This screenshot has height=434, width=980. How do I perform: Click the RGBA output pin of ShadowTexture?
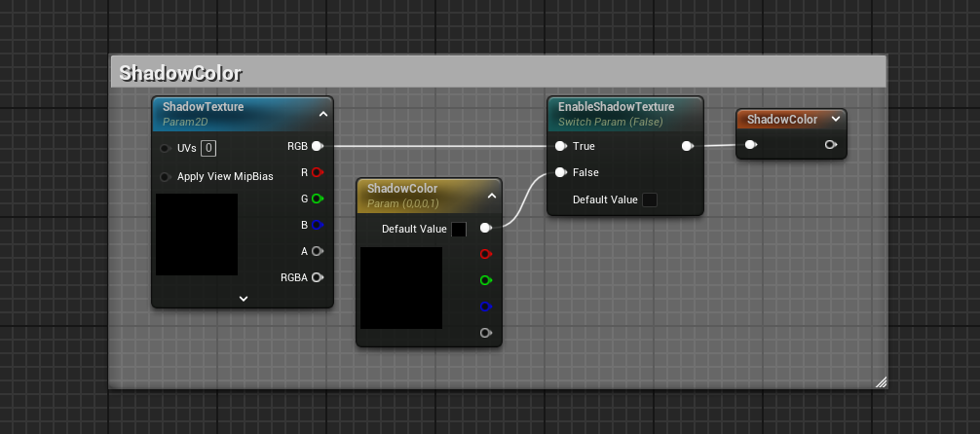[317, 277]
